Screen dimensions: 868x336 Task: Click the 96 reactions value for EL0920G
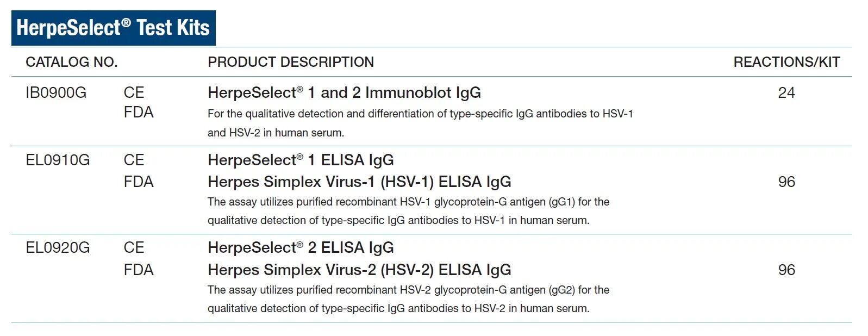(x=786, y=270)
